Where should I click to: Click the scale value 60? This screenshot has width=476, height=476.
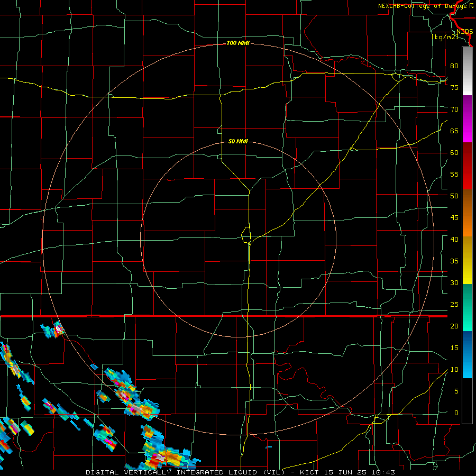point(454,153)
